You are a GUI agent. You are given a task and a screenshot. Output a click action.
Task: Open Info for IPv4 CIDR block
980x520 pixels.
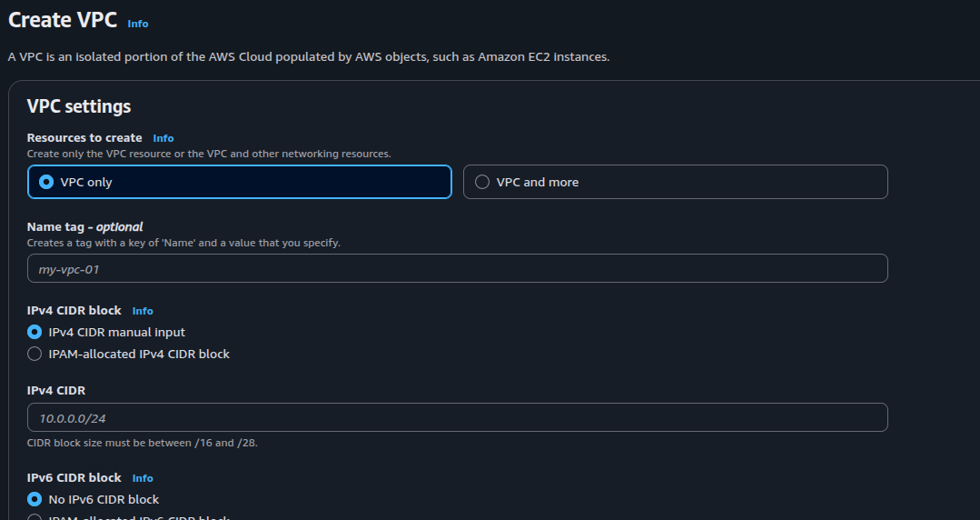[143, 311]
